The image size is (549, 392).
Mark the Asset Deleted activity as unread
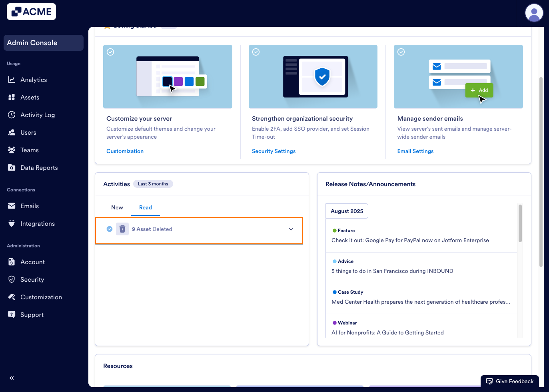[x=109, y=229]
